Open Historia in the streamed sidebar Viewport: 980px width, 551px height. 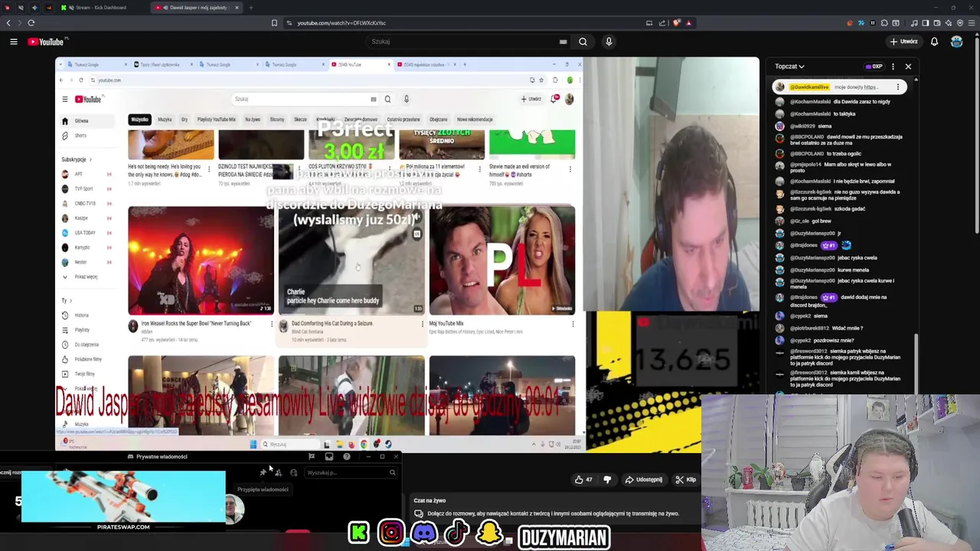tap(86, 315)
